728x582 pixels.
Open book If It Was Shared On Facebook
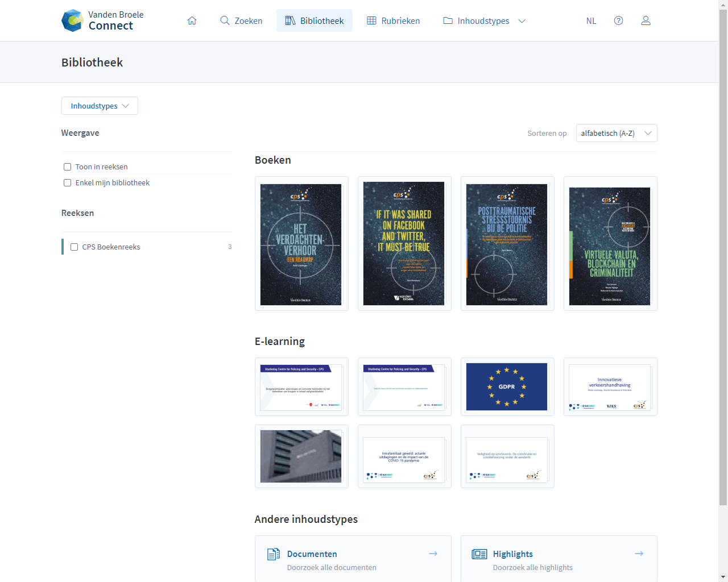coord(404,243)
